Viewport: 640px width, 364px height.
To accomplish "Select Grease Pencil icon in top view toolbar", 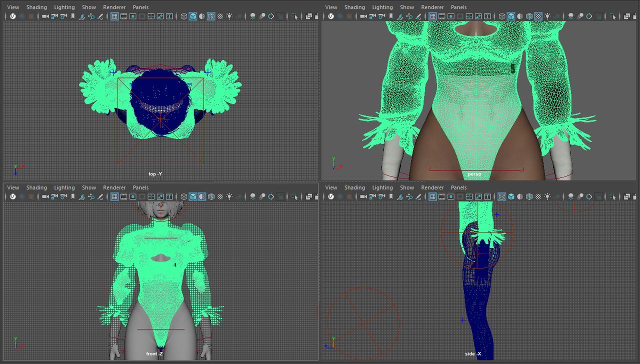I will pyautogui.click(x=100, y=16).
